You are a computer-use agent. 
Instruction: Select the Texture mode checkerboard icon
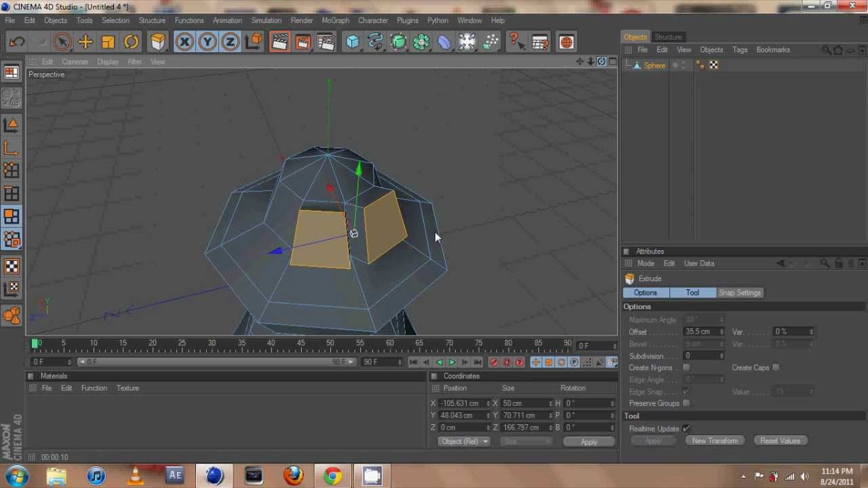tap(12, 266)
